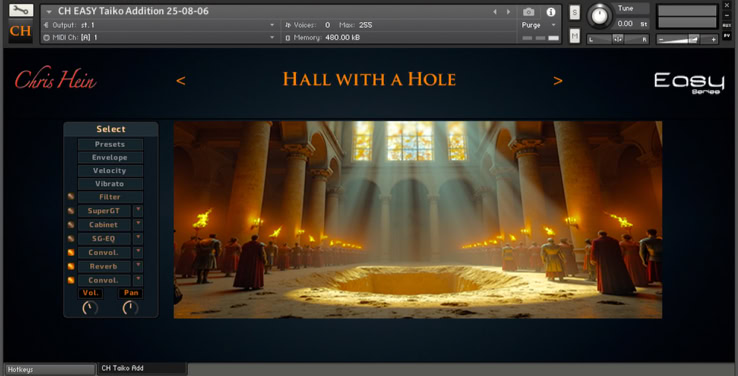Screen dimensions: 738x376
Task: Enable the Cabinet effect LED
Action: coord(71,224)
